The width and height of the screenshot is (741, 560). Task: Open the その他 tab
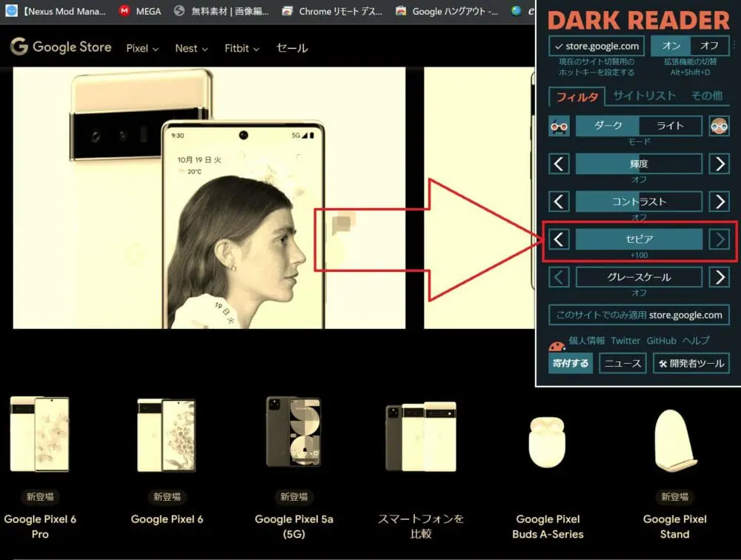point(706,96)
